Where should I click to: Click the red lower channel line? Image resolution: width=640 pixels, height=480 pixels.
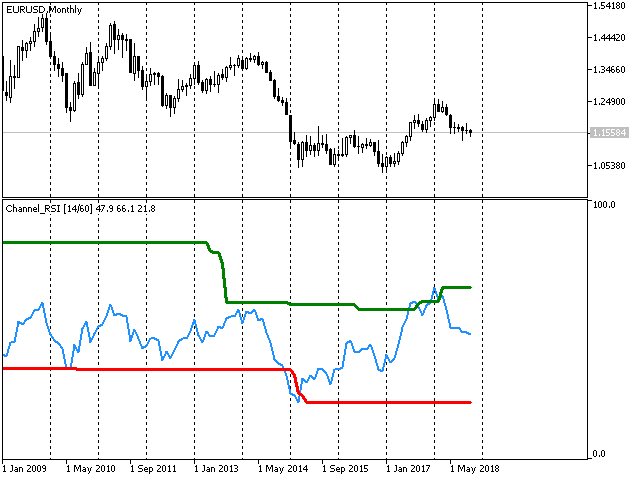(150, 369)
